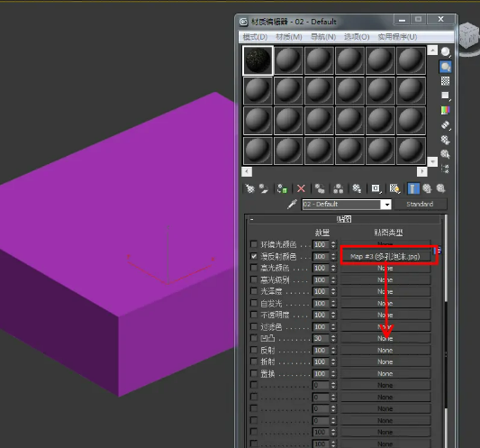The image size is (480, 448).
Task: Click the Material Editor title bar app icon
Action: point(244,22)
